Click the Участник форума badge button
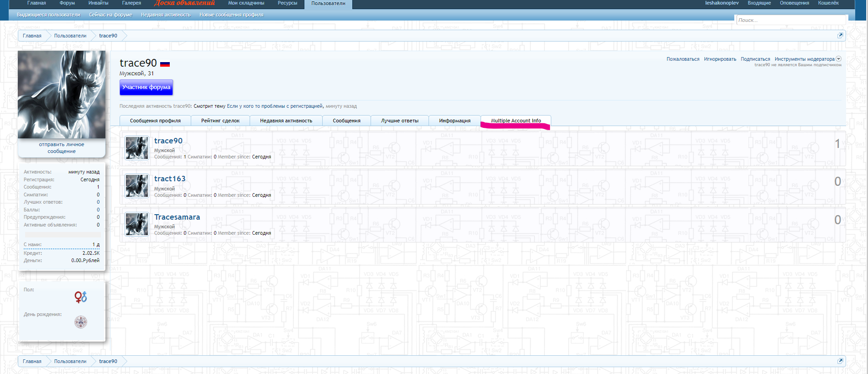 [x=146, y=87]
